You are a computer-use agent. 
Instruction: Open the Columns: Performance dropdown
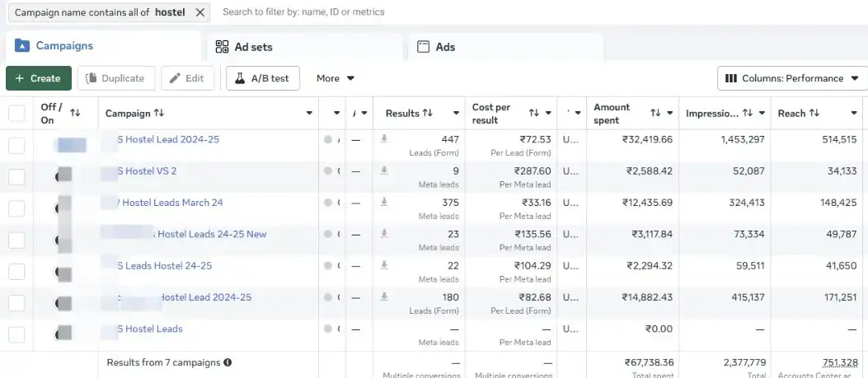791,78
